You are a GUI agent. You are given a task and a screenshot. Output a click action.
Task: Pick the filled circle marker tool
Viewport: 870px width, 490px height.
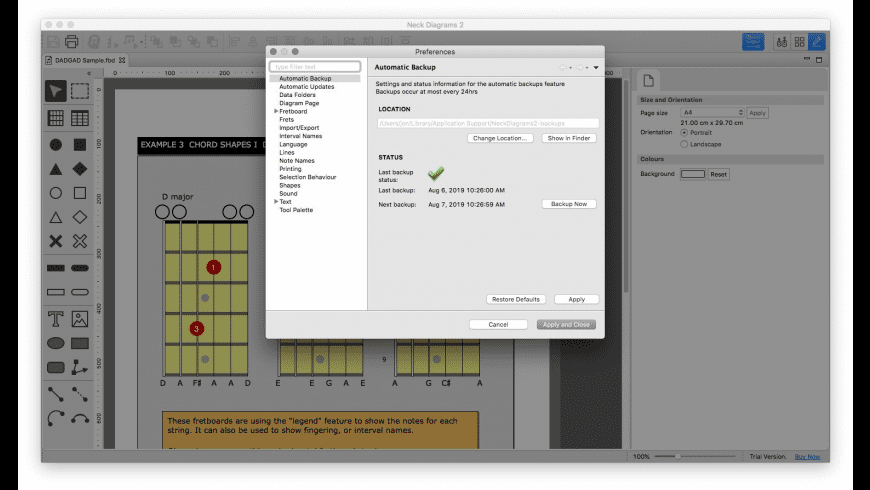click(55, 144)
